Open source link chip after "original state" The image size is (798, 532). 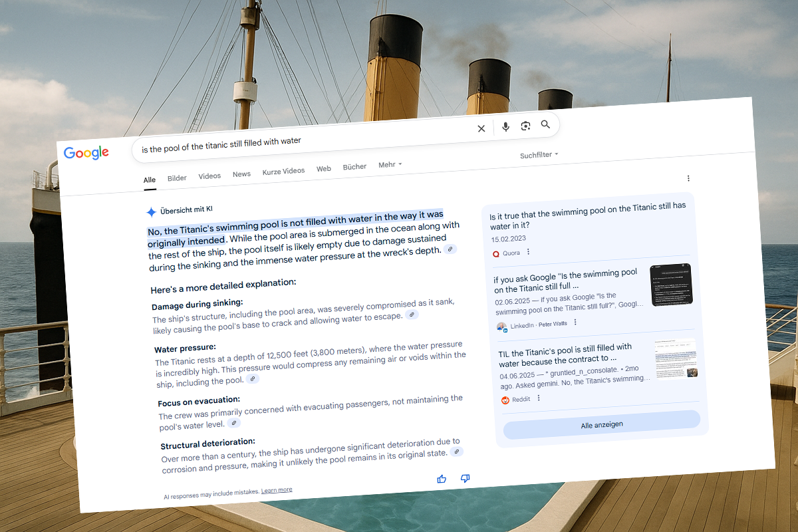coord(456,452)
